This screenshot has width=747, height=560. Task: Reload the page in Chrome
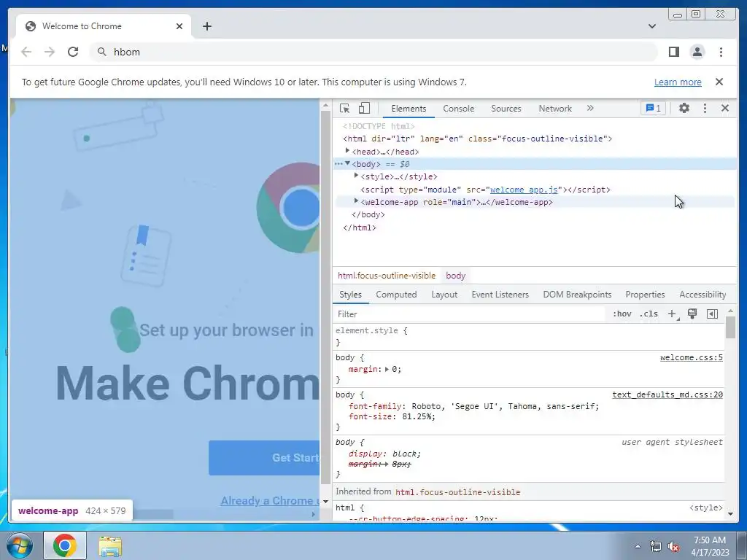[x=73, y=52]
